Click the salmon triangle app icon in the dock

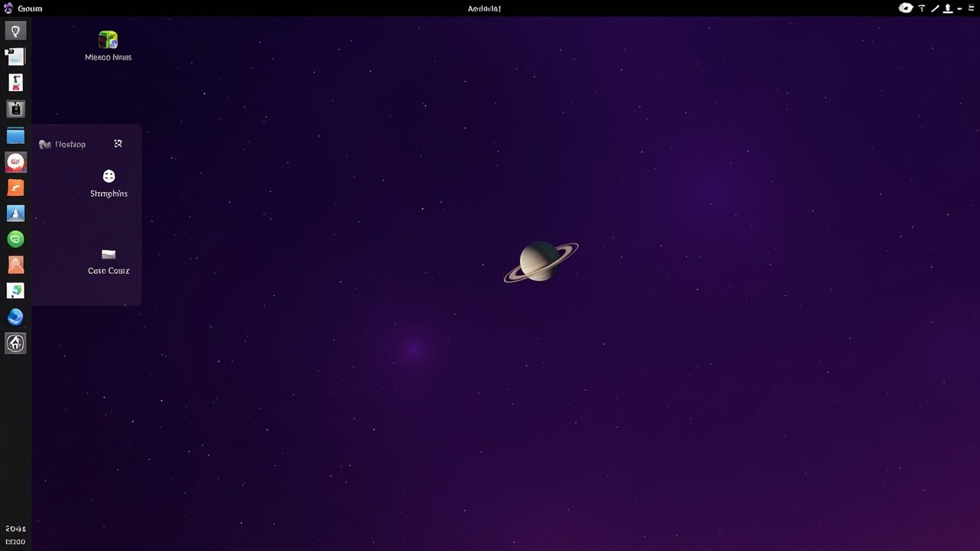click(15, 265)
